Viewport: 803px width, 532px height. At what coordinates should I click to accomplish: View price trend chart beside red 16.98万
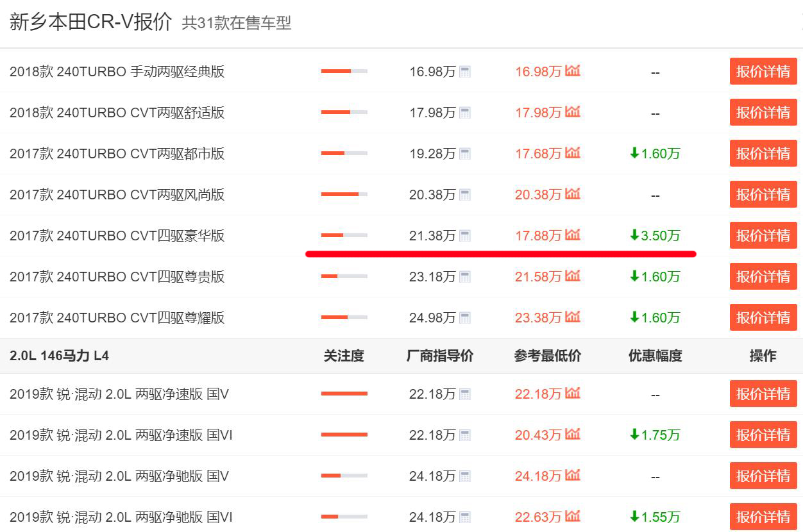pos(573,71)
